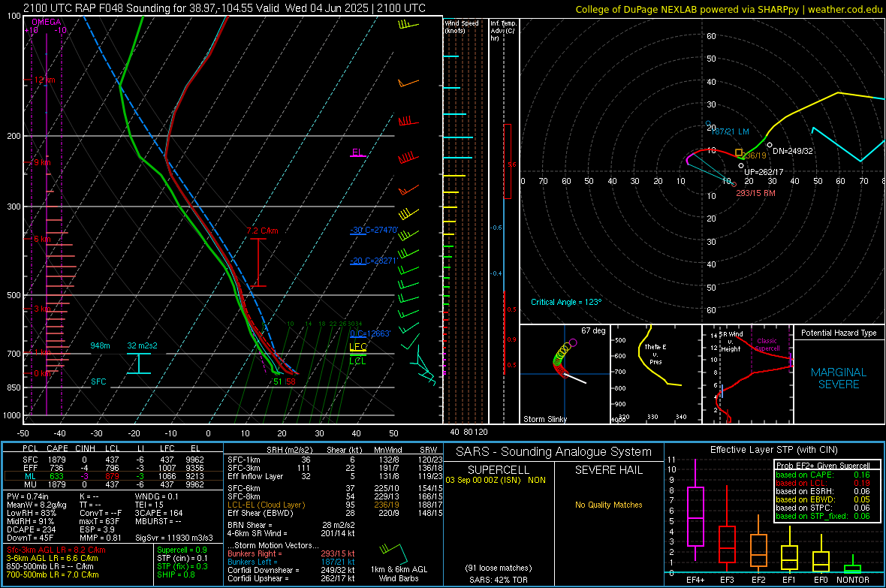Click the Storm Slinky panel label
The height and width of the screenshot is (588, 886).
click(544, 419)
